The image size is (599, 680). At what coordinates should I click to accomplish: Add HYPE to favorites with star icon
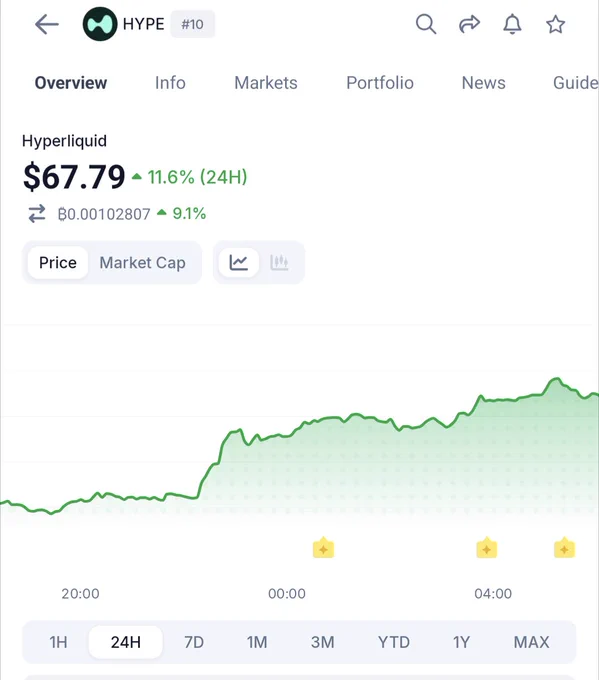click(x=556, y=24)
